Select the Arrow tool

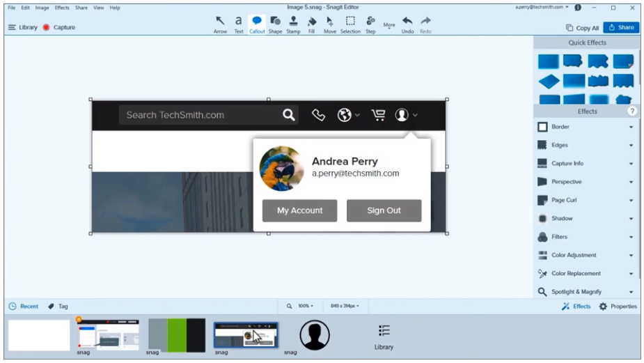[220, 24]
